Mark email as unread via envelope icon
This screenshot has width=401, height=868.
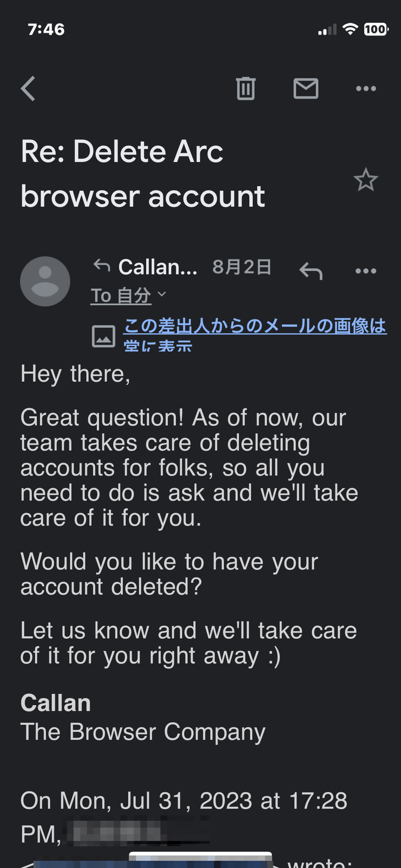click(306, 89)
